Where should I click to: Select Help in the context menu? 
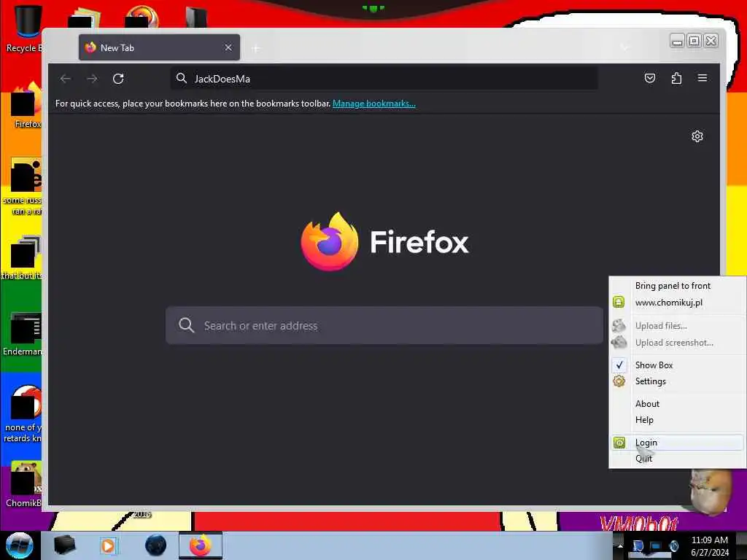click(x=644, y=420)
